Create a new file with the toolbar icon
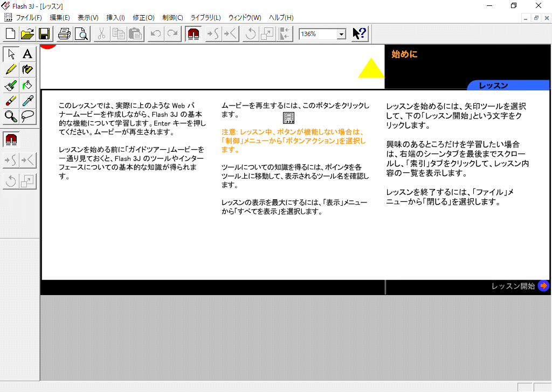 point(11,34)
